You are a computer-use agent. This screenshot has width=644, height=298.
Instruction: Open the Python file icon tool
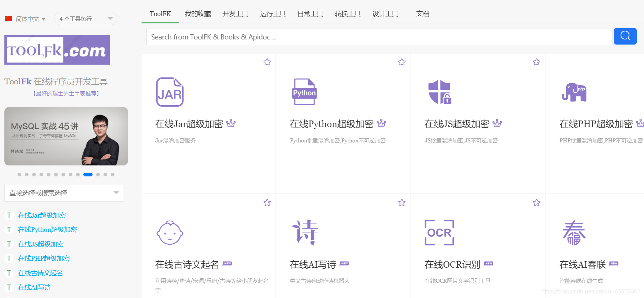304,92
